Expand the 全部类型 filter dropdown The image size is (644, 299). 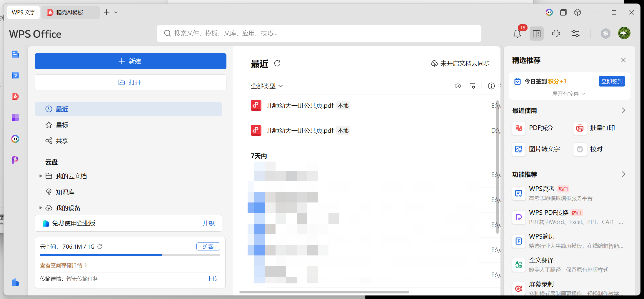click(267, 86)
